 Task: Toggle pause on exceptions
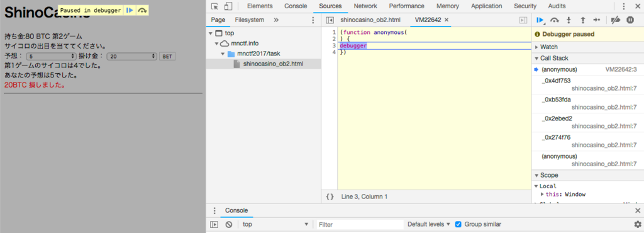click(x=630, y=20)
